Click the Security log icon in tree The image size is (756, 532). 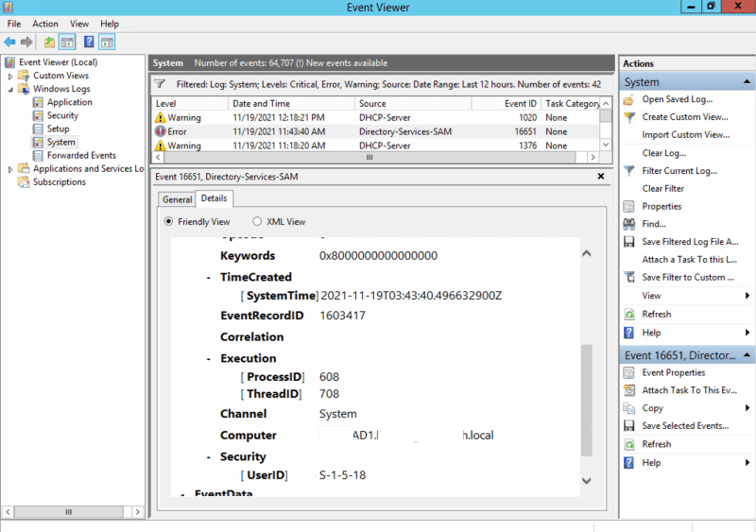coord(38,116)
